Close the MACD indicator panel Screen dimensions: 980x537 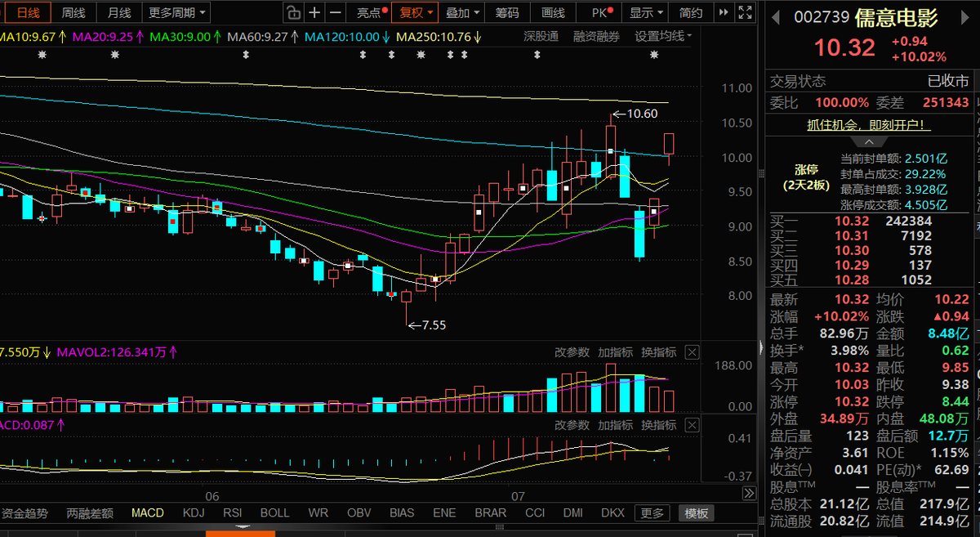(692, 425)
